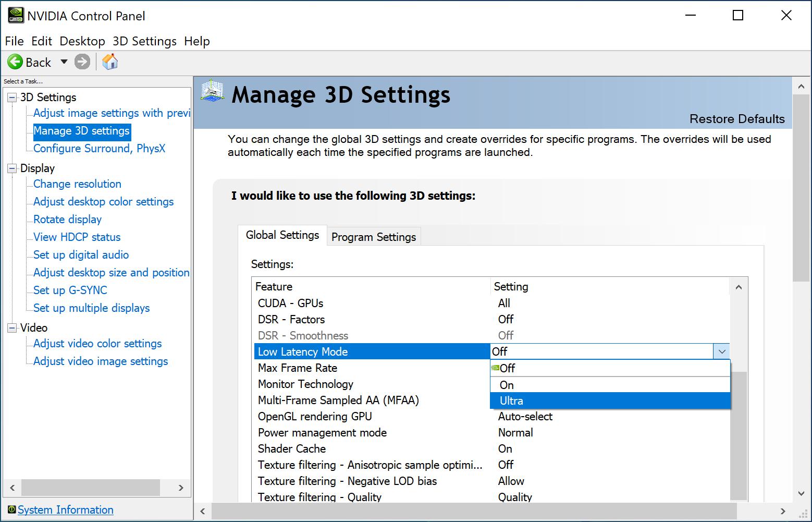Open the Help menu
Viewport: 812px width, 522px height.
(197, 41)
